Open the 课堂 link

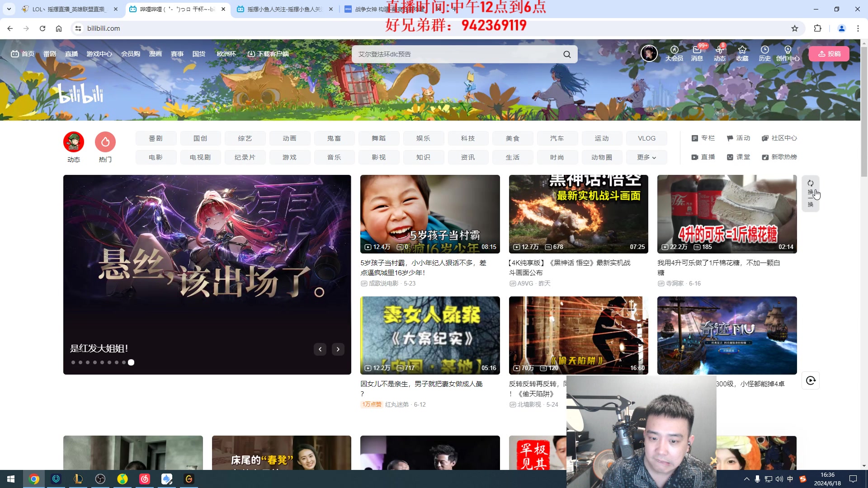click(x=738, y=157)
